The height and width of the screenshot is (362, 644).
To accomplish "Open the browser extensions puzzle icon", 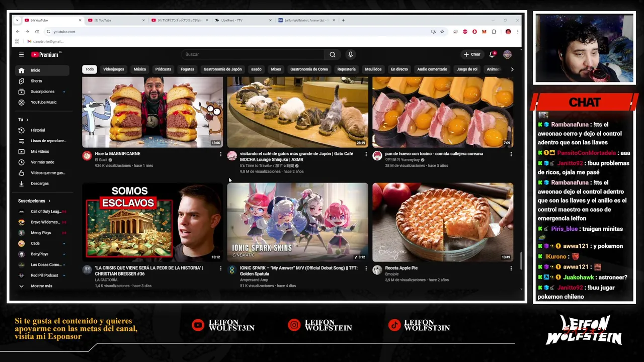I will pyautogui.click(x=494, y=32).
